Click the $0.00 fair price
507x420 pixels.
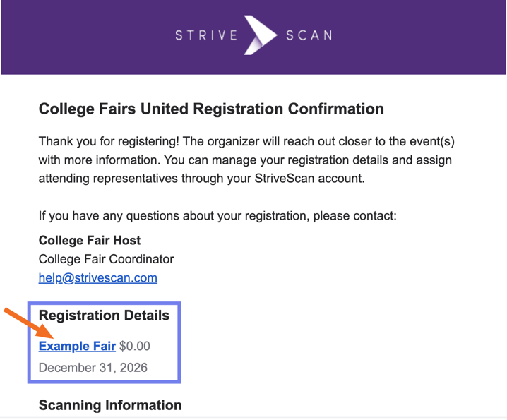coord(135,346)
